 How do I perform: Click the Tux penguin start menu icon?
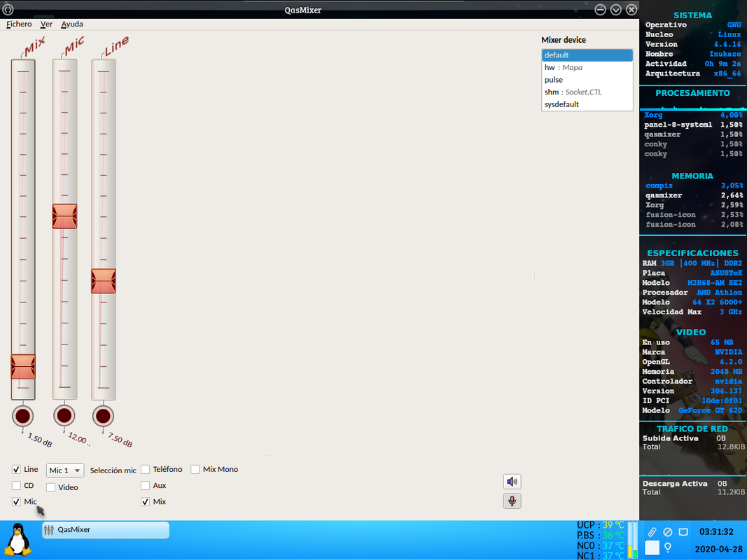pos(19,540)
